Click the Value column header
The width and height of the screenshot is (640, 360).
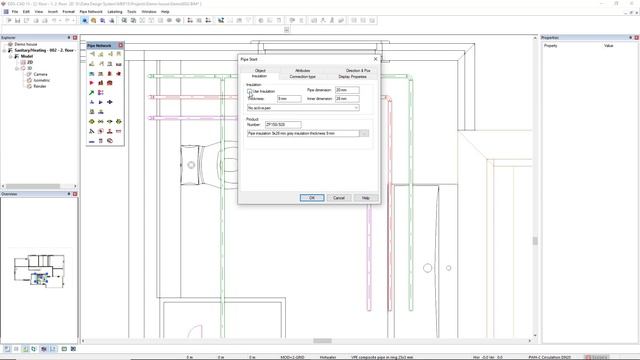(x=609, y=46)
